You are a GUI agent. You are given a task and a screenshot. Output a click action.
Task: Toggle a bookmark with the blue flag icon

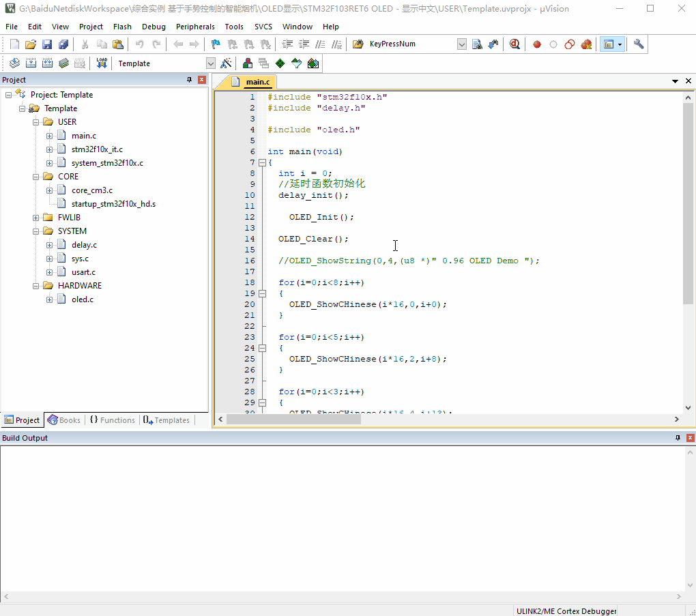(x=216, y=44)
